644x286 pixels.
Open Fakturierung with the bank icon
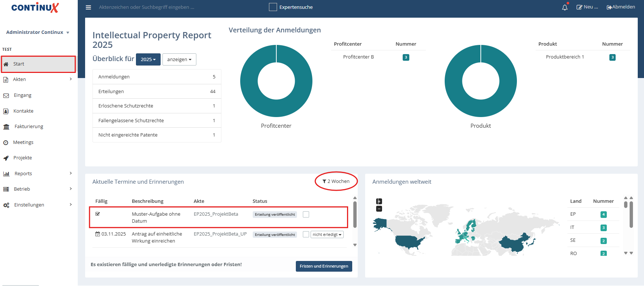tap(6, 127)
